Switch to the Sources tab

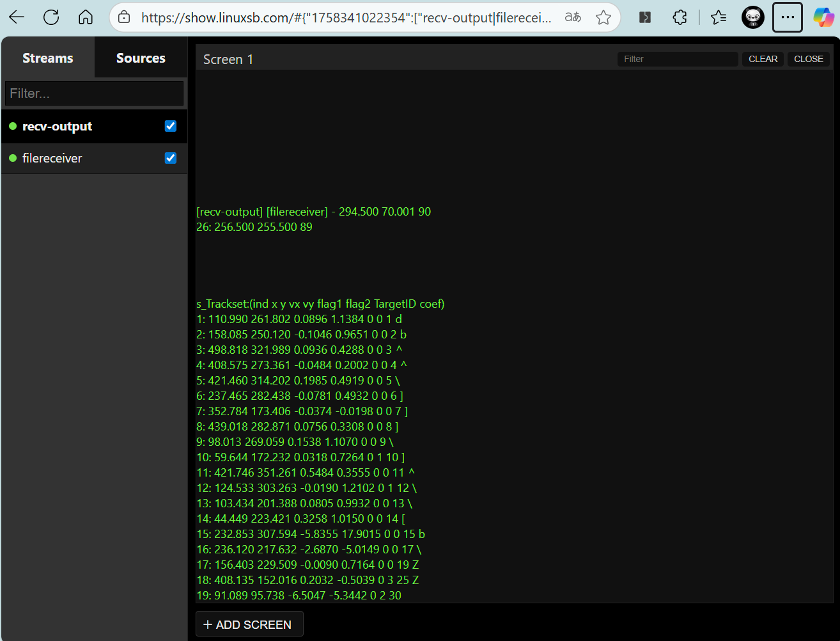tap(141, 58)
